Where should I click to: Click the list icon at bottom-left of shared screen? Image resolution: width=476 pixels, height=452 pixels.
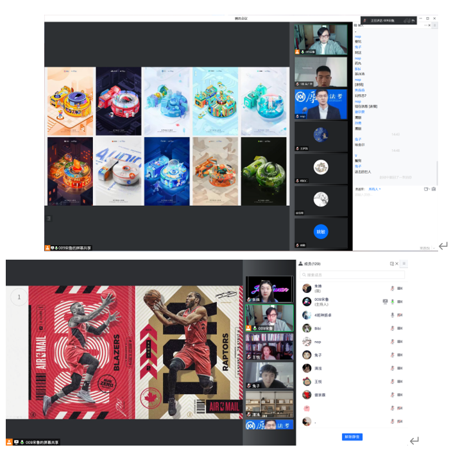tap(48, 219)
